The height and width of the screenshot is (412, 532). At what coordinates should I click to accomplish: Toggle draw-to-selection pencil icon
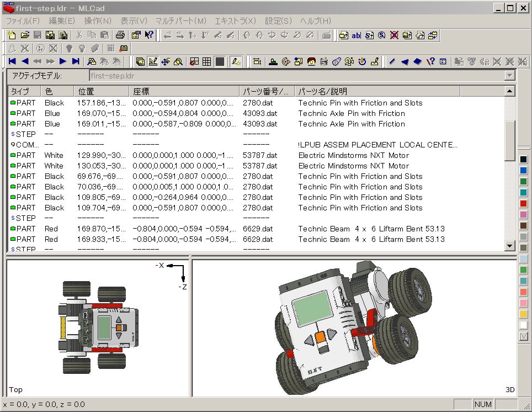click(236, 61)
